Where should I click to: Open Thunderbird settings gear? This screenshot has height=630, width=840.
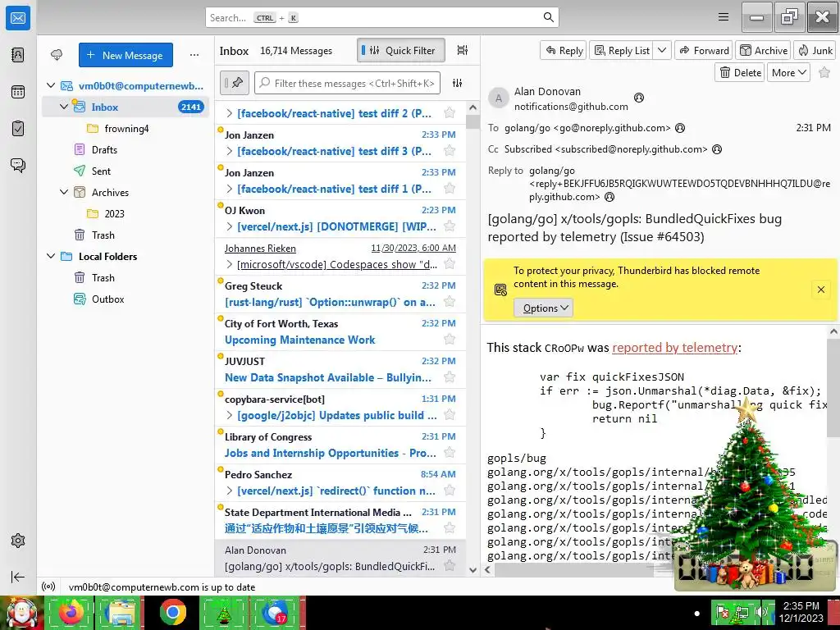click(x=18, y=541)
